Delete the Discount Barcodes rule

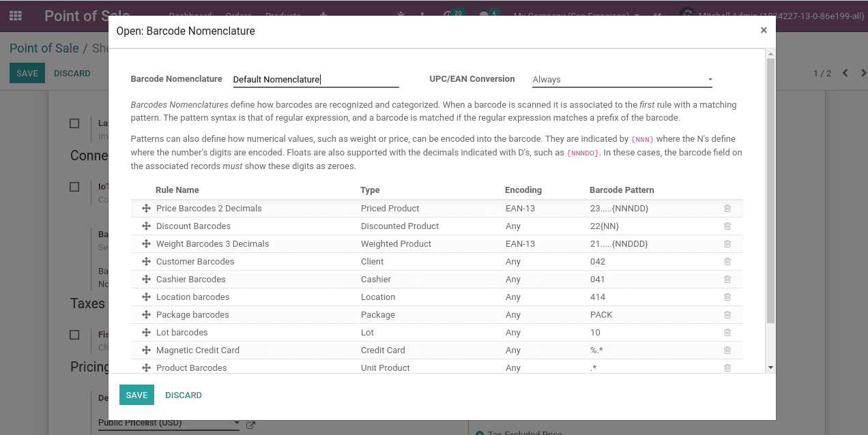click(727, 226)
